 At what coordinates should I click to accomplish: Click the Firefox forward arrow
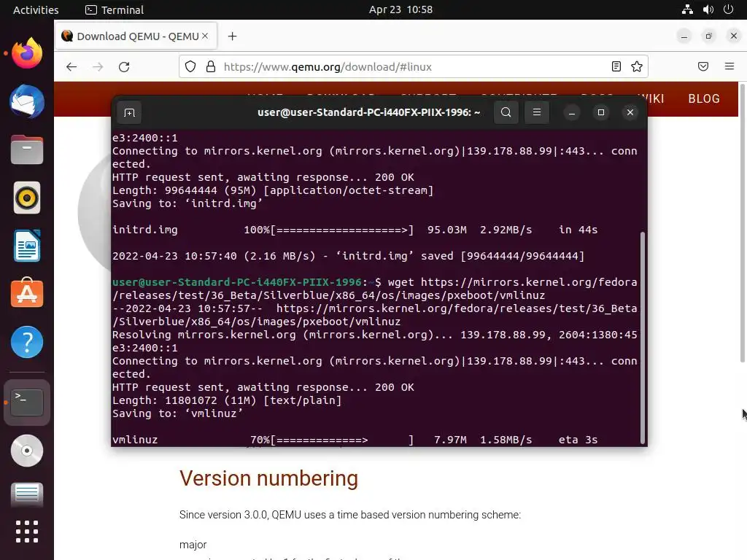click(98, 66)
